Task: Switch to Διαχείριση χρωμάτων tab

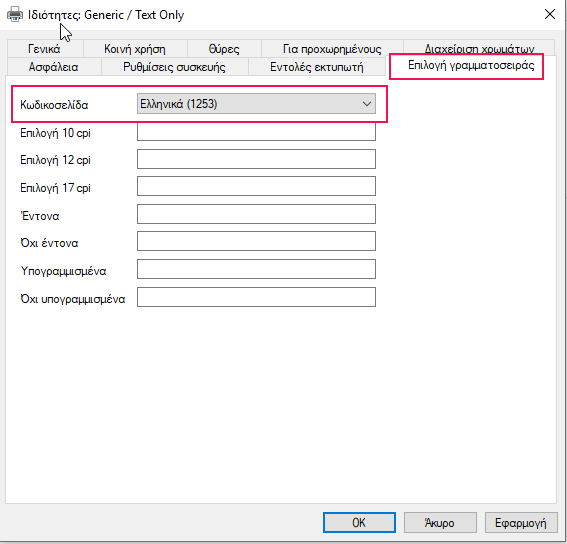Action: (x=479, y=49)
